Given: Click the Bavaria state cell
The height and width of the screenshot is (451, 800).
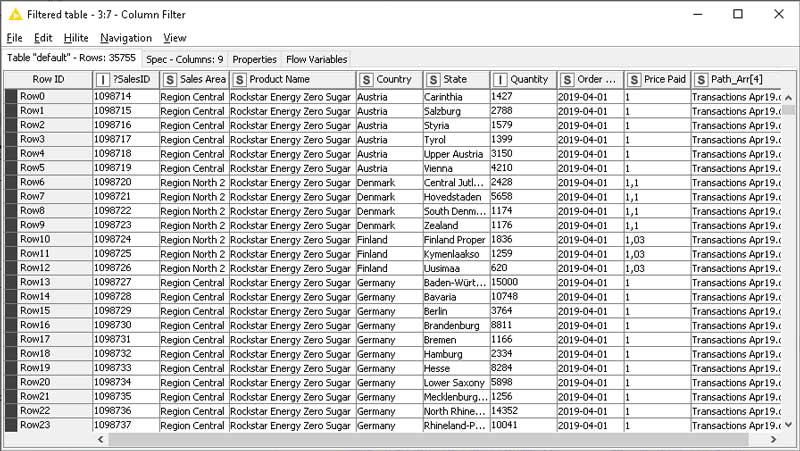Looking at the screenshot, I should [x=456, y=296].
